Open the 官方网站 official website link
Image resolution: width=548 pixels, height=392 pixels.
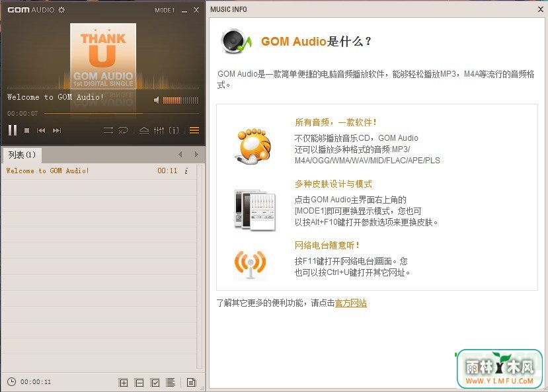pyautogui.click(x=350, y=303)
